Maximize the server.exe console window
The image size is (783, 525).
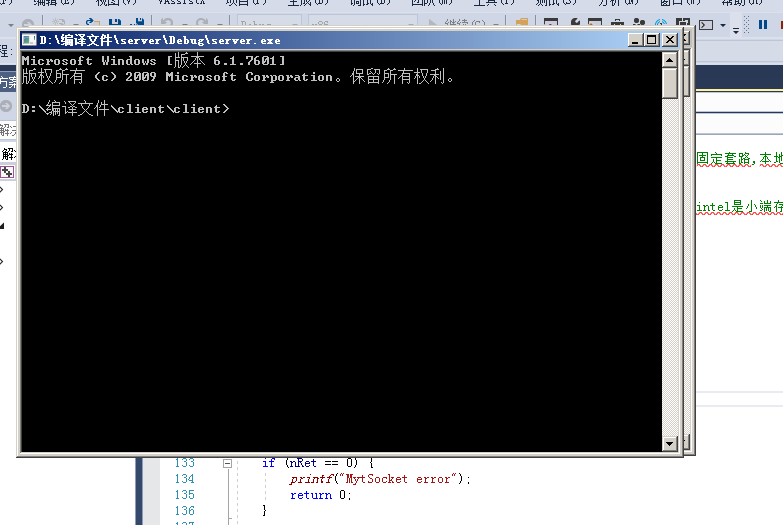651,40
